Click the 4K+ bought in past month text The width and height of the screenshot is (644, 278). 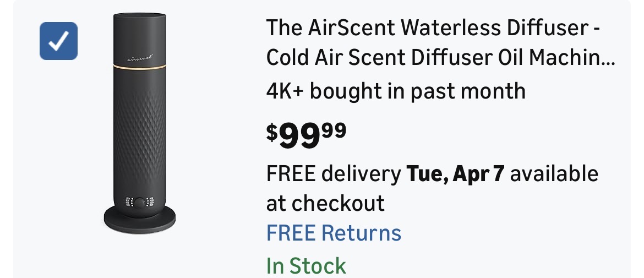(396, 90)
